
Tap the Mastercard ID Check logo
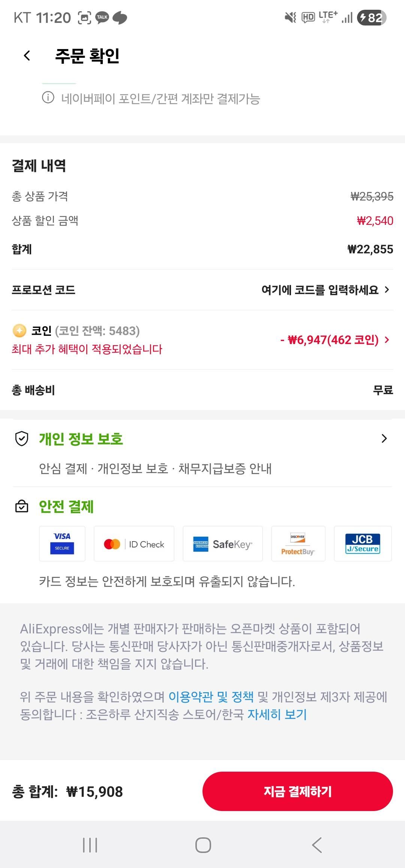click(x=134, y=544)
